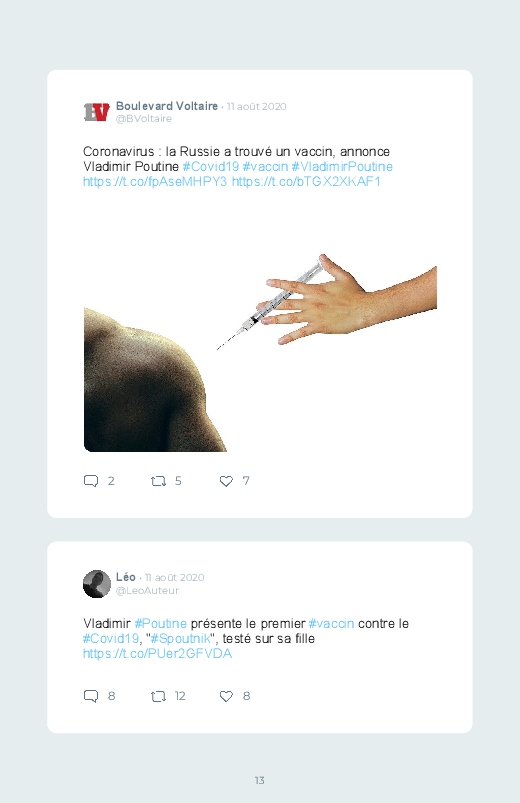Follow link t.co/bTGX2XKAF1
This screenshot has width=520, height=803.
click(x=306, y=181)
